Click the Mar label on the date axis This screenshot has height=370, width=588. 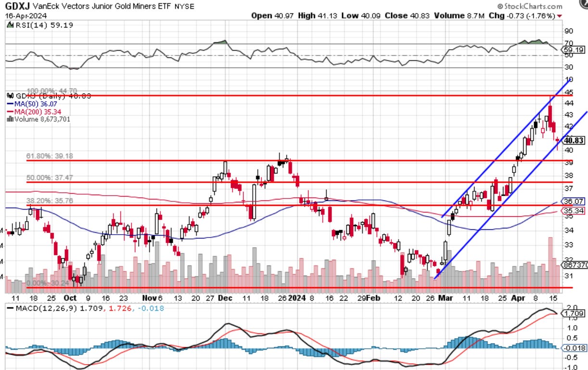pos(446,299)
